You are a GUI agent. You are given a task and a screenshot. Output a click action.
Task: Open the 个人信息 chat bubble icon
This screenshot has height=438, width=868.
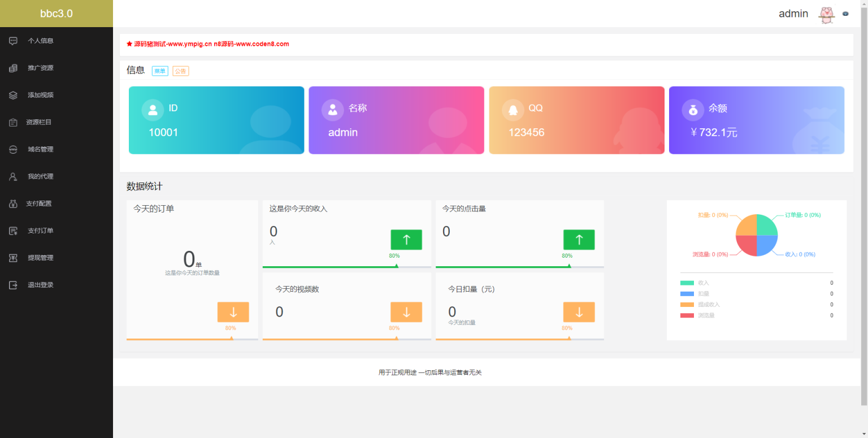click(x=13, y=41)
